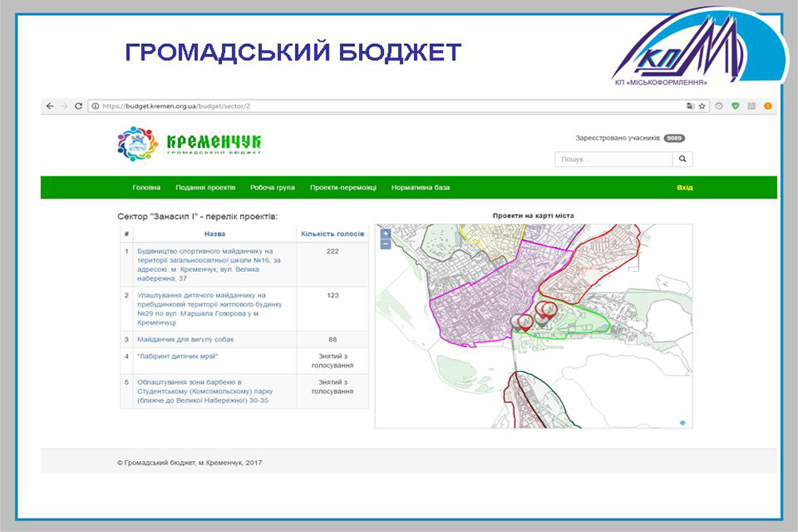Click the translate icon in the address bar

690,105
